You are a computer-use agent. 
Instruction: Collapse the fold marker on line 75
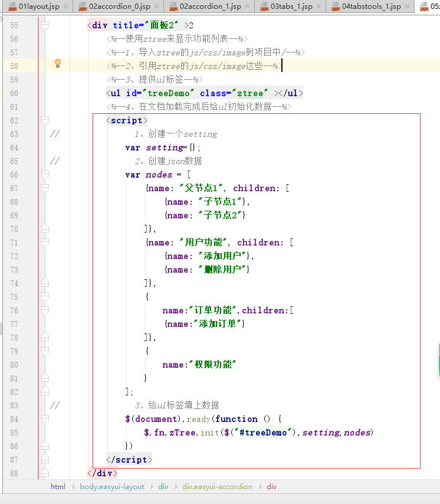(45, 297)
